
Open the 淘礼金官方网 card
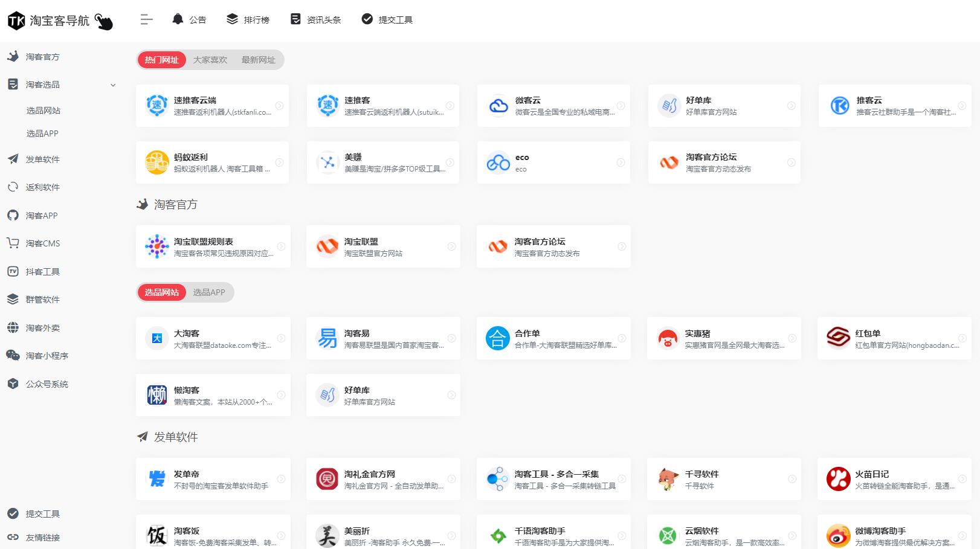[x=383, y=479]
